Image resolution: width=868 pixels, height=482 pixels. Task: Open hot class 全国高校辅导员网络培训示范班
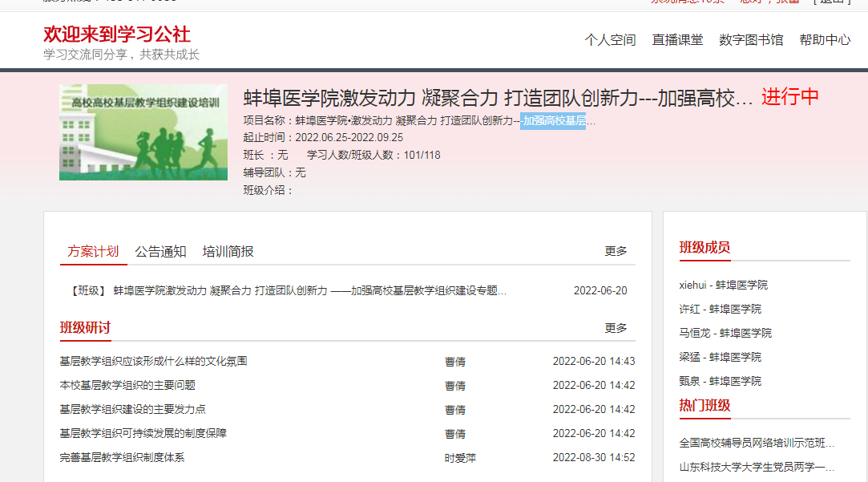tap(757, 443)
